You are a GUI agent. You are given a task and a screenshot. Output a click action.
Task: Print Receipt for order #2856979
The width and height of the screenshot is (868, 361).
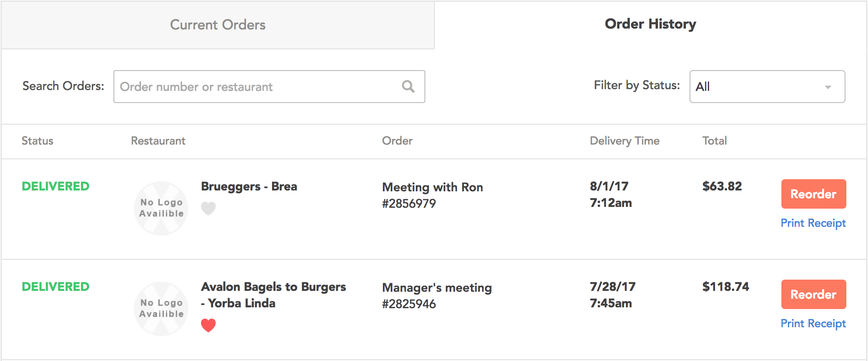813,223
